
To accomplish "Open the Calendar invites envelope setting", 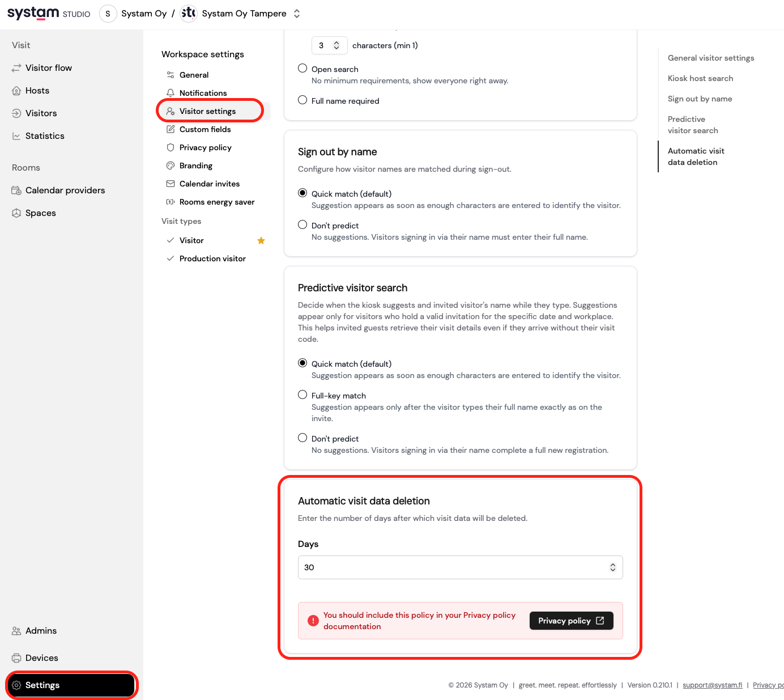I will click(x=171, y=184).
